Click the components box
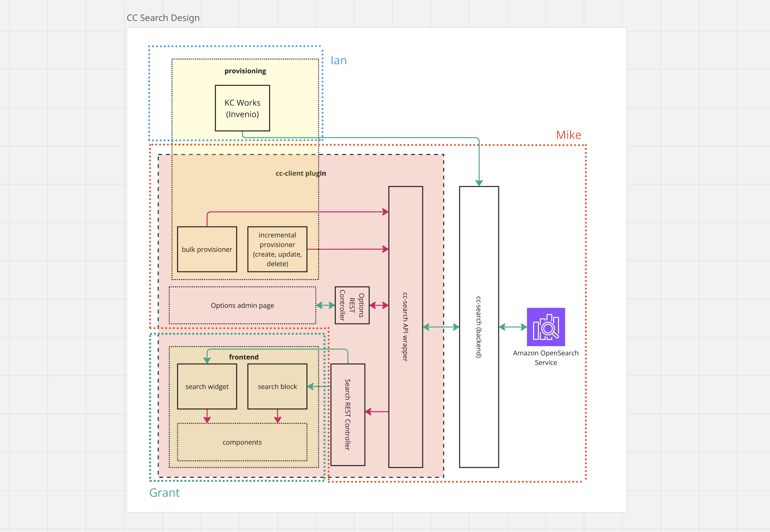Viewport: 770px width, 532px height. point(242,442)
